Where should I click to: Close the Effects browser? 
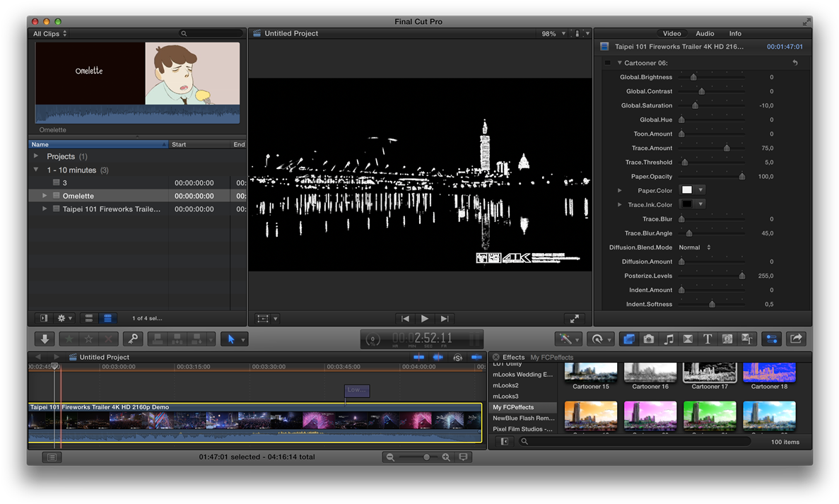pyautogui.click(x=495, y=357)
